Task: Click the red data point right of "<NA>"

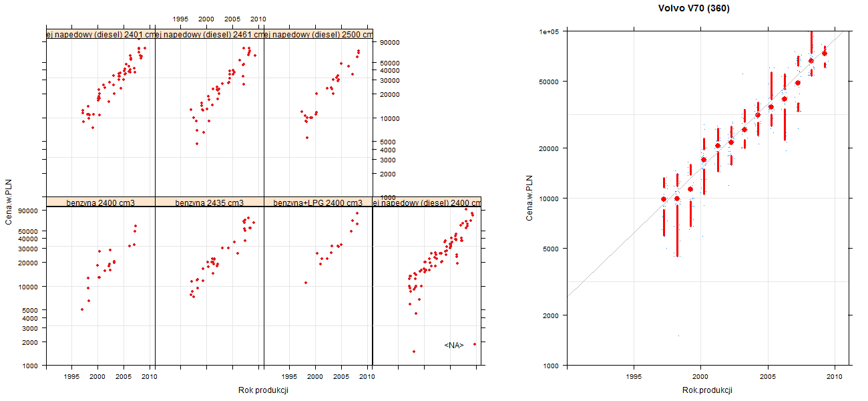Action: click(475, 344)
